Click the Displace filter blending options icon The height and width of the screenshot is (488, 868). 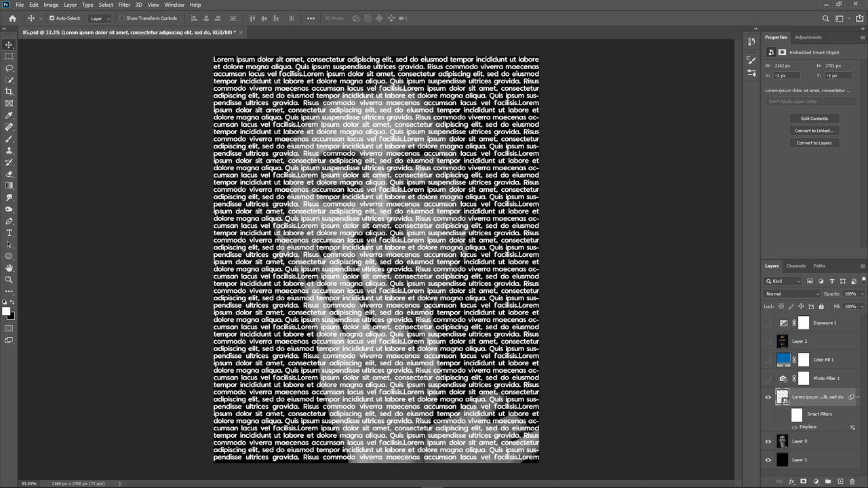852,427
